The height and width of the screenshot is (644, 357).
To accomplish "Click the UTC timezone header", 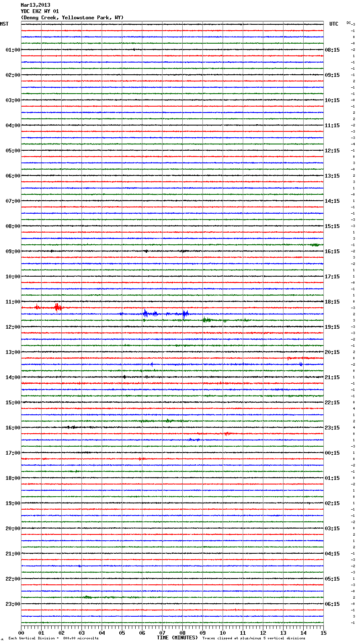I will click(x=334, y=24).
